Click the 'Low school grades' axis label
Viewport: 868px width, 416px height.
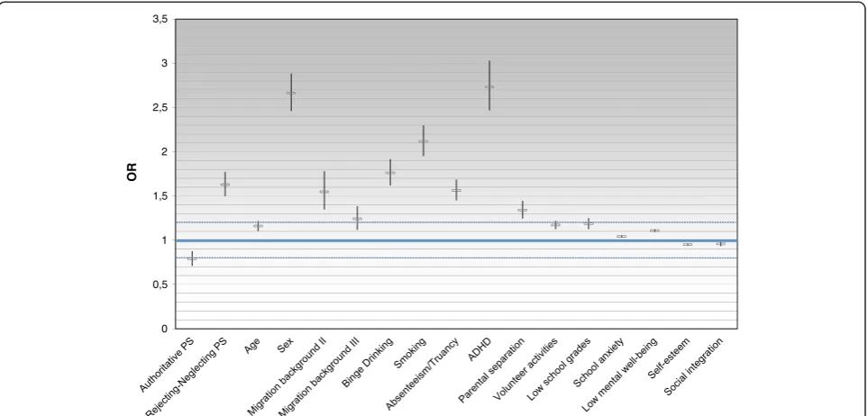[560, 369]
